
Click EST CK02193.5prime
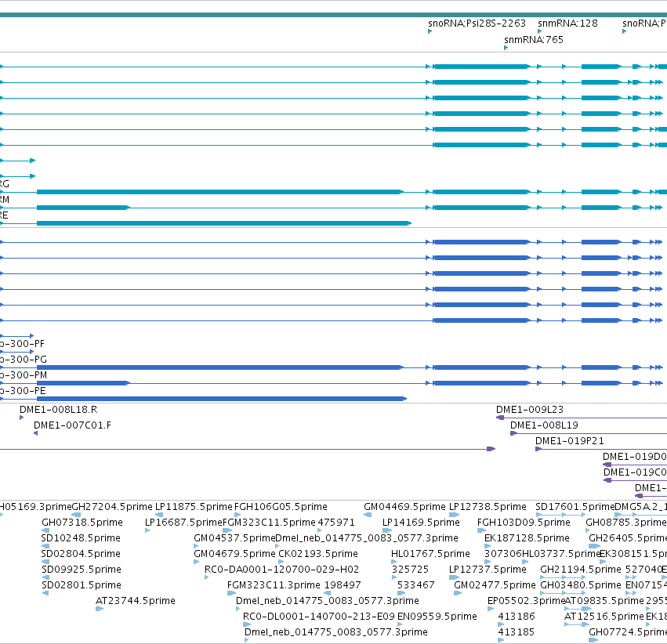point(318,555)
